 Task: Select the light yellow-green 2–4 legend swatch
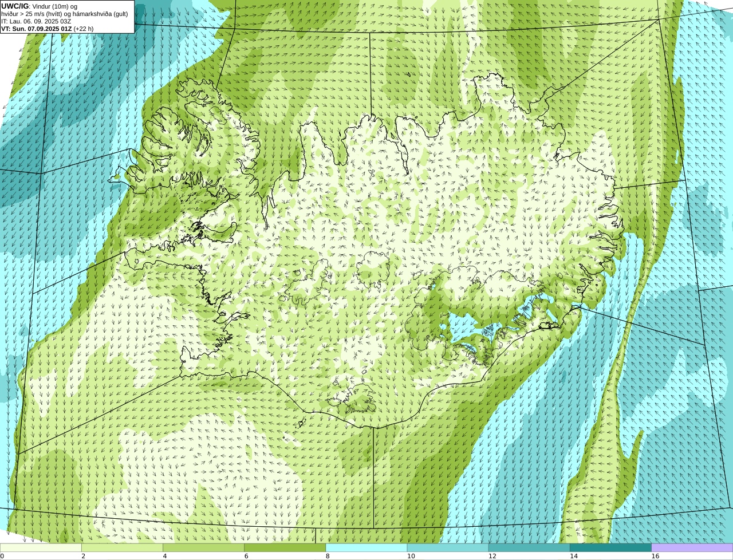click(x=122, y=547)
